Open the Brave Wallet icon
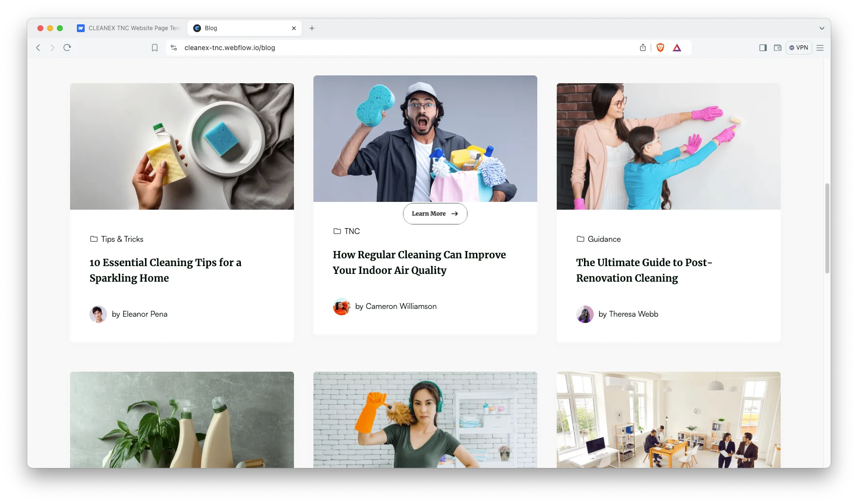Image resolution: width=858 pixels, height=504 pixels. [777, 48]
